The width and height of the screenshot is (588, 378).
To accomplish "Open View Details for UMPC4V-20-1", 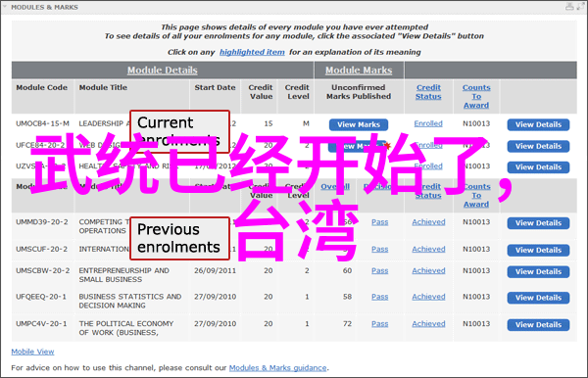I will pyautogui.click(x=538, y=324).
